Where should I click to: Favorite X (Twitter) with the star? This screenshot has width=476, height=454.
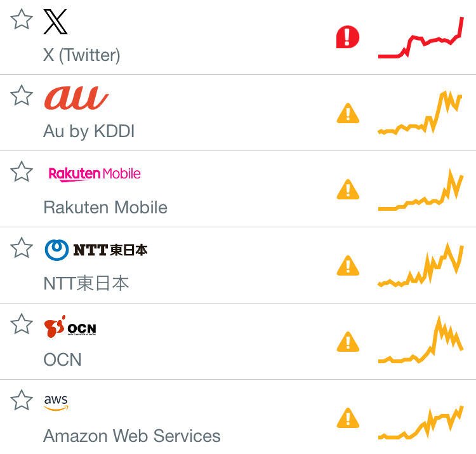(22, 19)
